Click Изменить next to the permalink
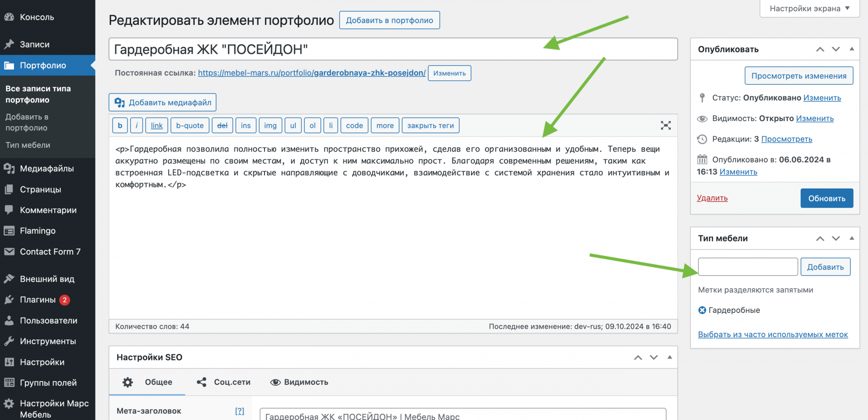 pyautogui.click(x=449, y=73)
